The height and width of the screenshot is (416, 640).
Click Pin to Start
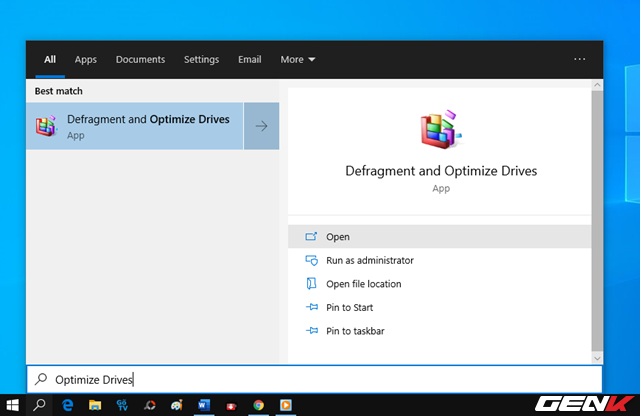point(440,307)
